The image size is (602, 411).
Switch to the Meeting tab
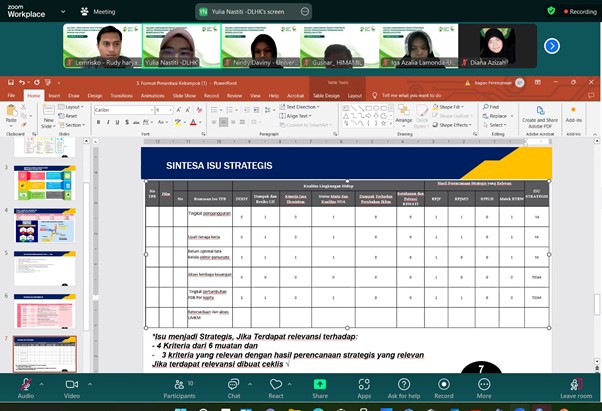click(99, 11)
